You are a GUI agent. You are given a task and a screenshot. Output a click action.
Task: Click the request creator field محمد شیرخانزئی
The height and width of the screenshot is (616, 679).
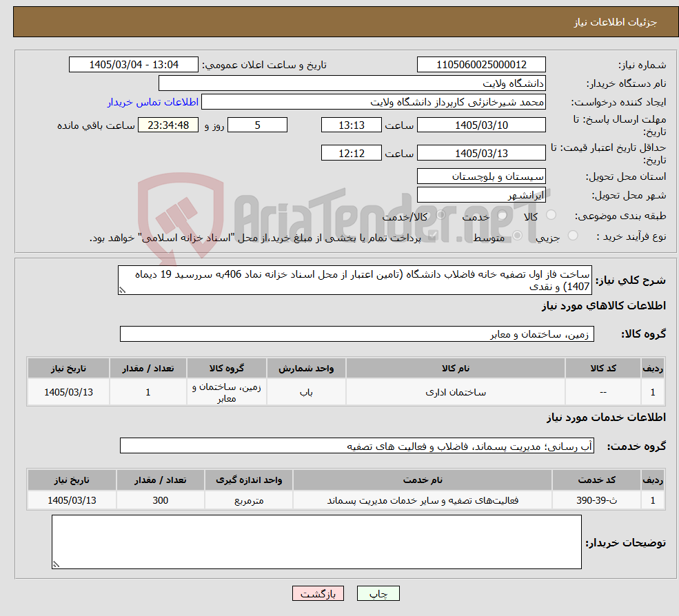[373, 102]
